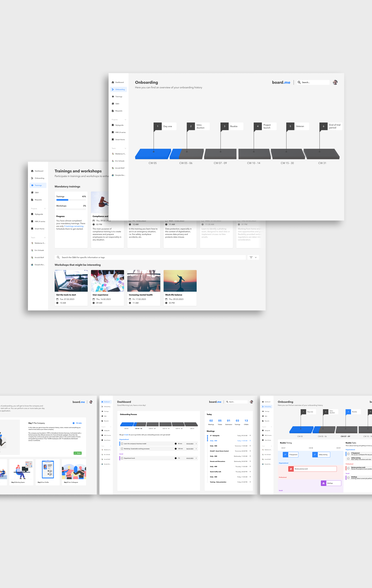372x588 pixels.
Task: Check the Department lunch task
Action: 122,458
